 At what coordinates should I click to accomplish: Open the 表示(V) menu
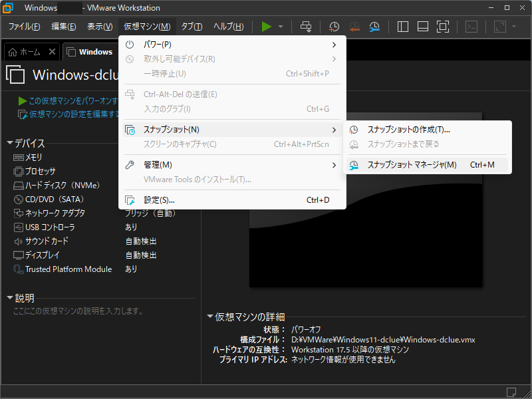point(100,27)
